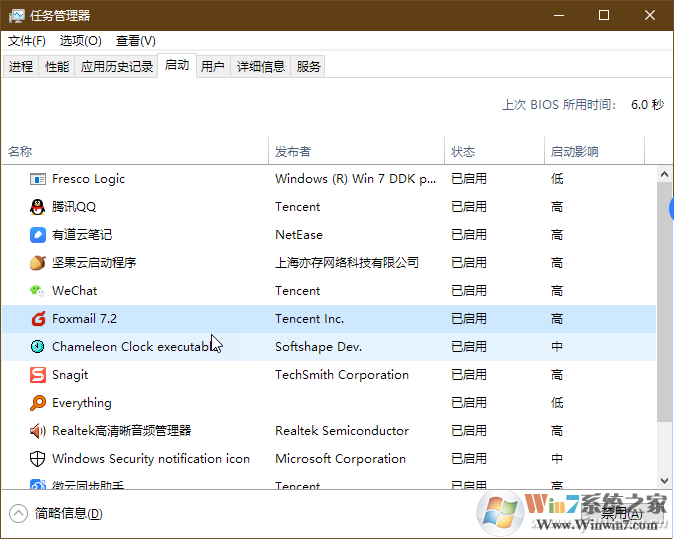The width and height of the screenshot is (674, 539).
Task: Switch to the 详细信息 tab
Action: tap(261, 67)
